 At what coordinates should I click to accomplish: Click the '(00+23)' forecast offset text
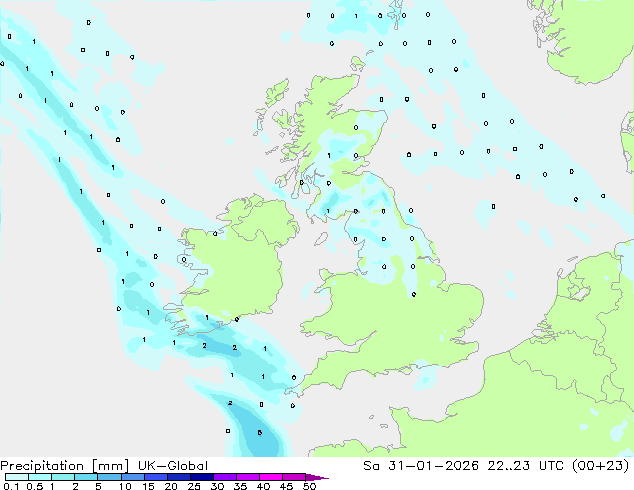pos(601,466)
